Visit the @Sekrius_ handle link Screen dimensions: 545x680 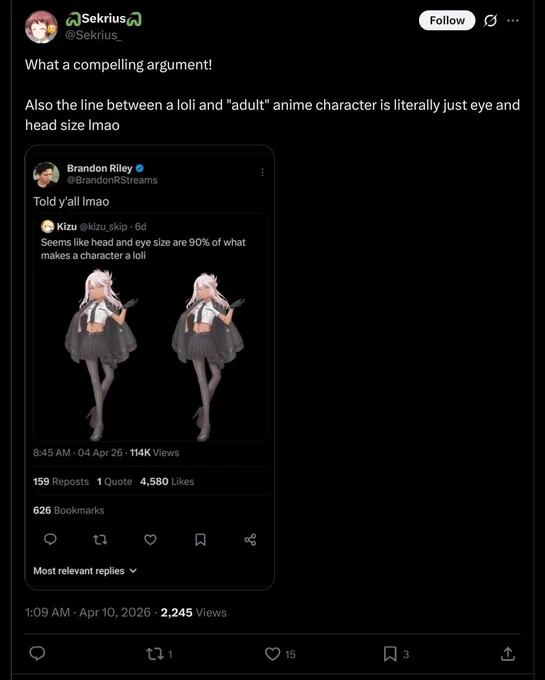coord(93,35)
